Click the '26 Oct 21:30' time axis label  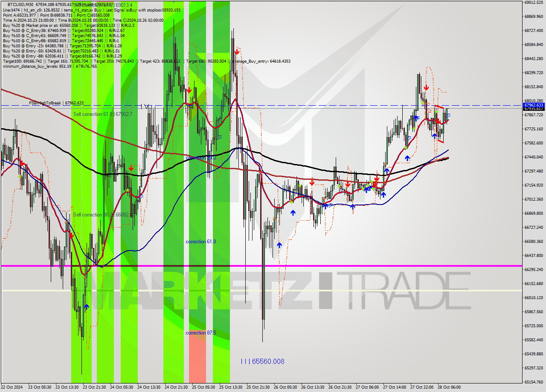tap(340, 387)
